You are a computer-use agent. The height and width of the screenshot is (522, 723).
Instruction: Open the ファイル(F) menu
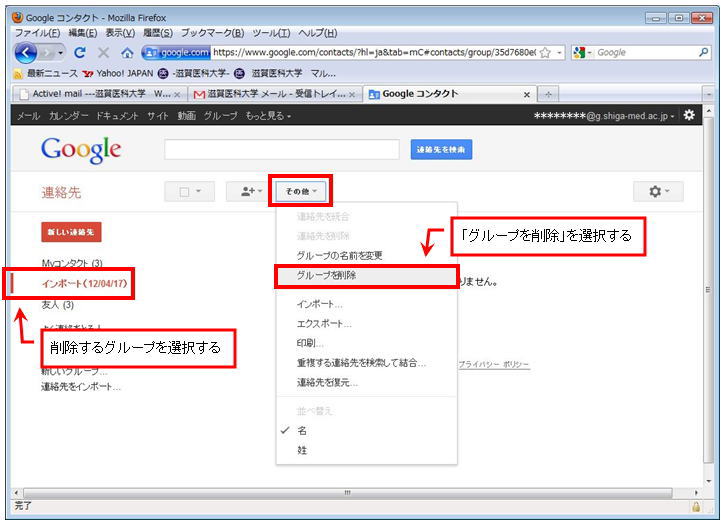(x=37, y=33)
